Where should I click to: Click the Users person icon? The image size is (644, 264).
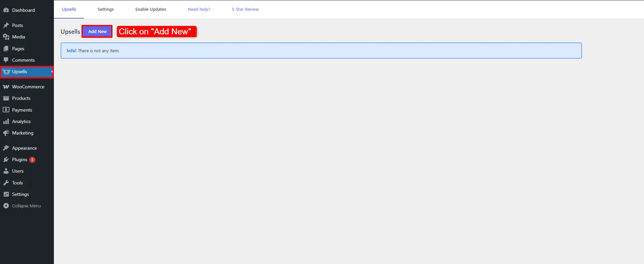6,171
